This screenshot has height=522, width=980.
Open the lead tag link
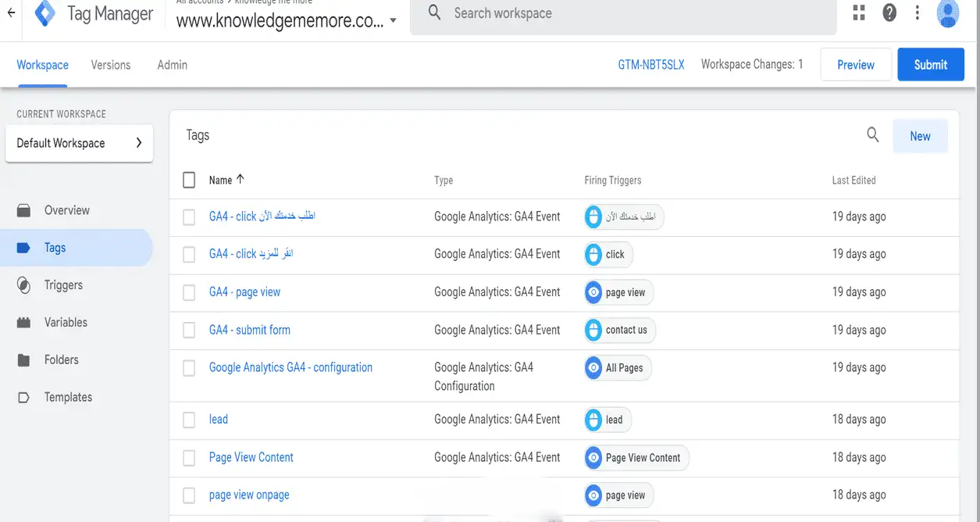pyautogui.click(x=219, y=420)
